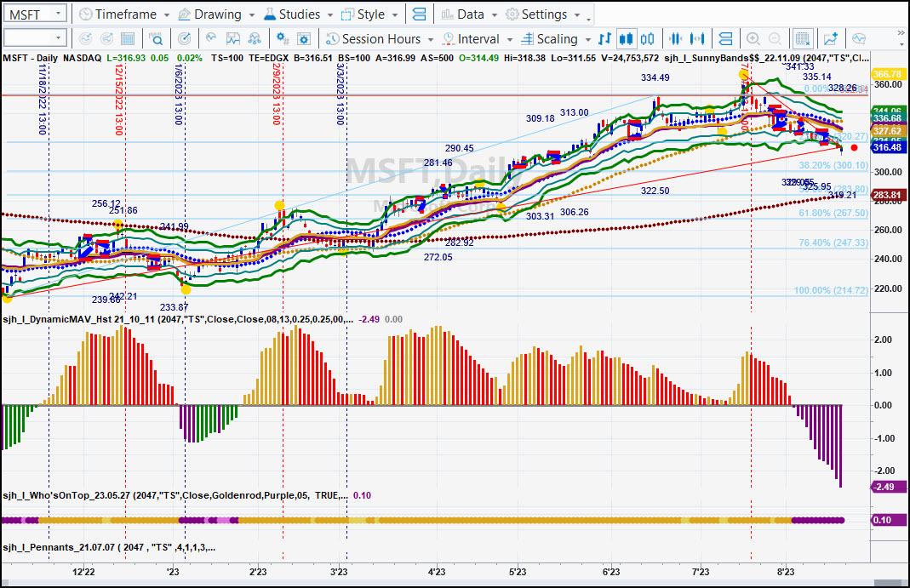Open the Settings menu
The image size is (910, 588).
point(542,14)
